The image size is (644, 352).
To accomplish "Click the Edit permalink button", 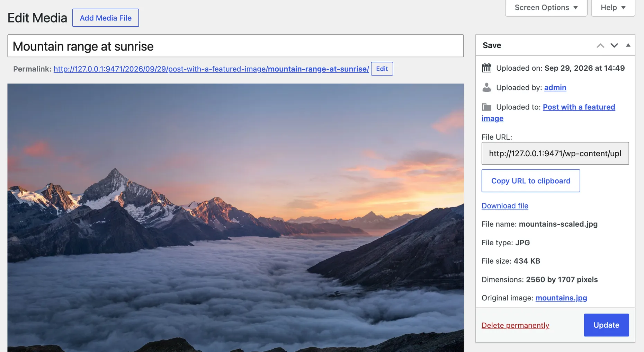I will coord(382,69).
